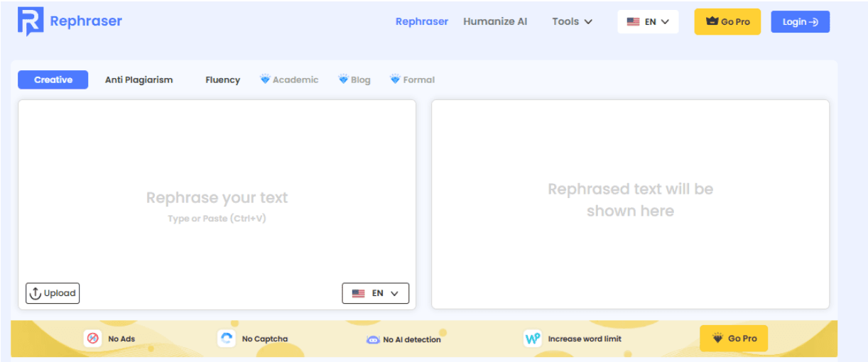Click the No Ads icon
Viewport: 868px width, 362px height.
[93, 339]
